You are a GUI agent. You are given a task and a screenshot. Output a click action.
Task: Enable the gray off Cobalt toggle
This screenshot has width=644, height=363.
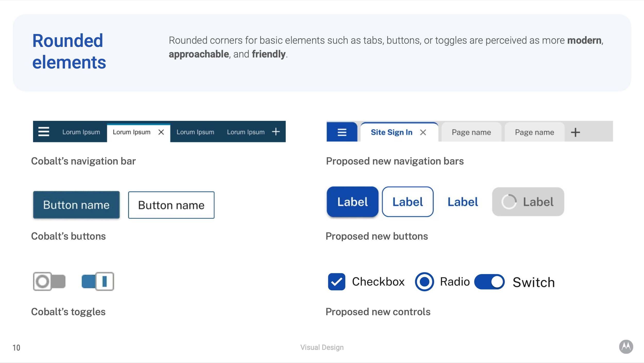[x=49, y=281]
